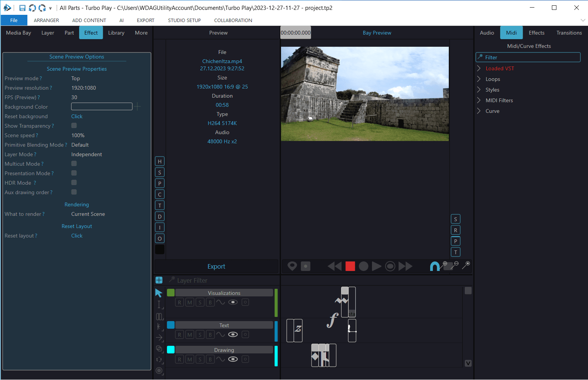Image resolution: width=588 pixels, height=380 pixels.
Task: Toggle visibility eye of Visualizations layer
Action: 233,302
